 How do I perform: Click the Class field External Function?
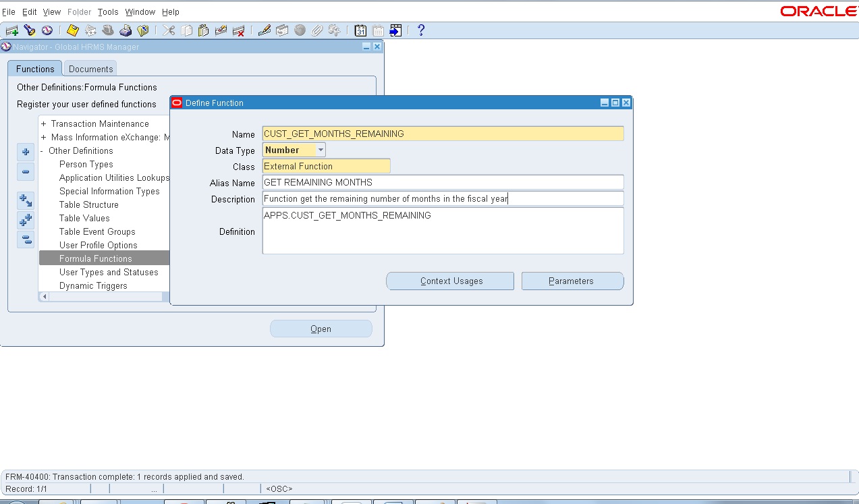point(327,166)
